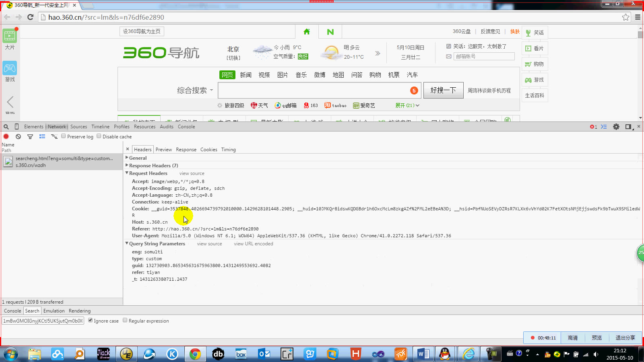Close the request details pane X
This screenshot has width=644, height=362.
(x=128, y=149)
